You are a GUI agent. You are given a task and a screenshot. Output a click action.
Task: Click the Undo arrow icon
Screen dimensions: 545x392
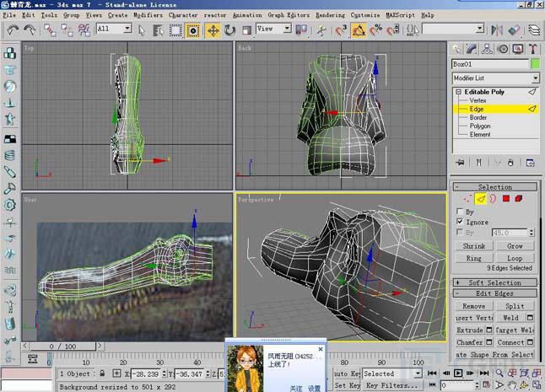13,30
